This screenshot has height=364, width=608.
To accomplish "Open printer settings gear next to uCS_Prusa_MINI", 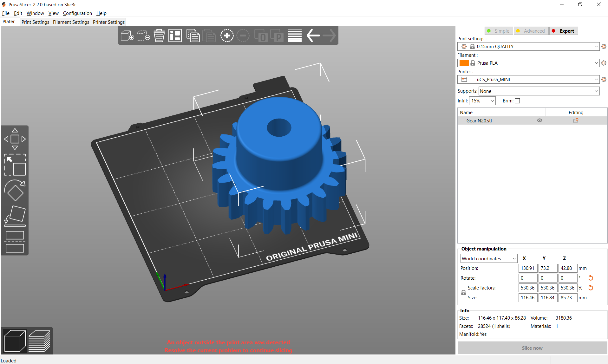I will [604, 80].
